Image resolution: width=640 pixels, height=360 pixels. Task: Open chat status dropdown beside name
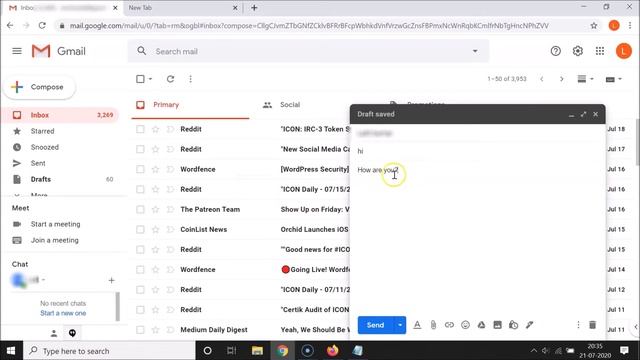pos(43,280)
